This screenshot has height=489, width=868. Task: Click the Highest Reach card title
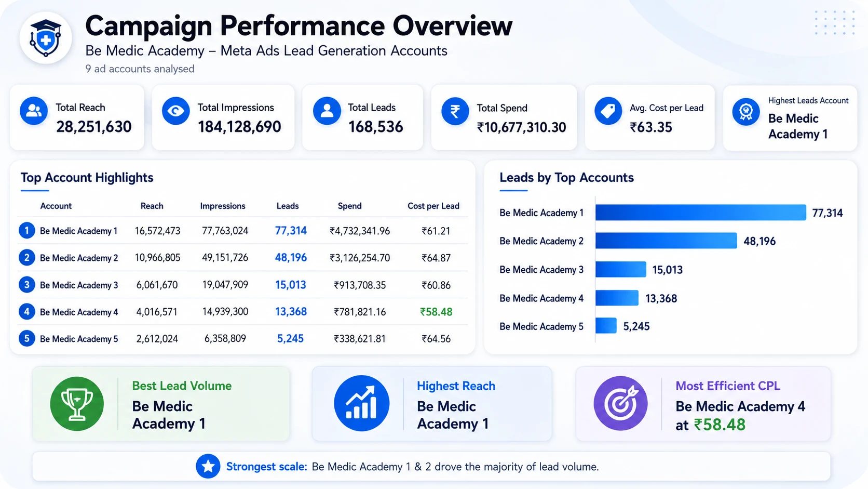pyautogui.click(x=456, y=386)
